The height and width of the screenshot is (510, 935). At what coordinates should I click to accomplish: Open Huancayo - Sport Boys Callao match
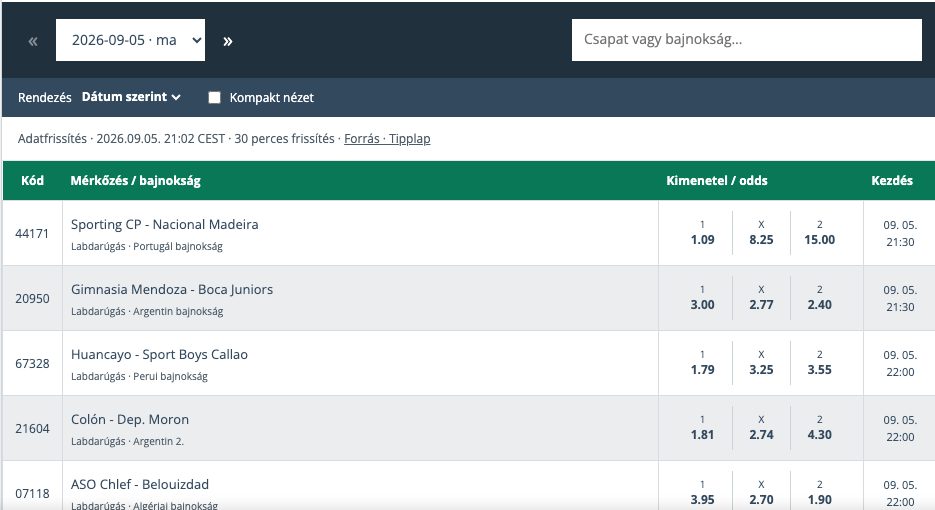pos(159,354)
